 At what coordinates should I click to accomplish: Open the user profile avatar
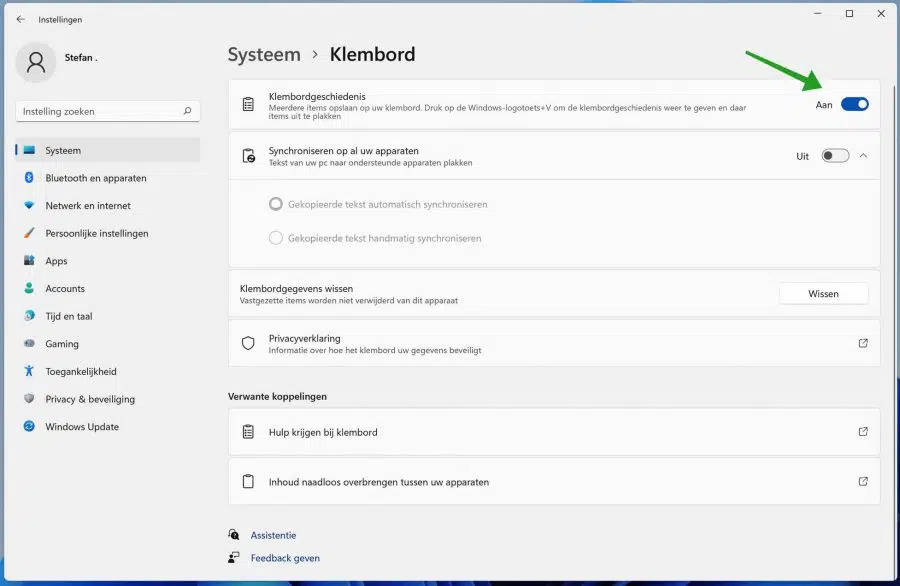[x=36, y=62]
